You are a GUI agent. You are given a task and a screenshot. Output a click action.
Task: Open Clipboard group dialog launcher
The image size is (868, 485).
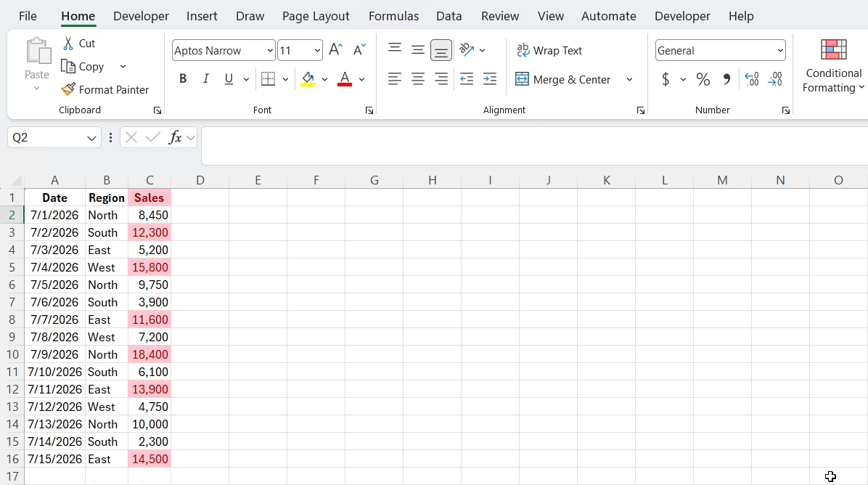[157, 111]
